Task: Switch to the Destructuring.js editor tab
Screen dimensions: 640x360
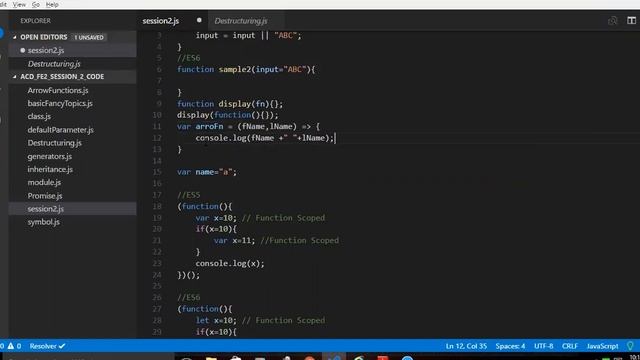Action: click(x=241, y=21)
